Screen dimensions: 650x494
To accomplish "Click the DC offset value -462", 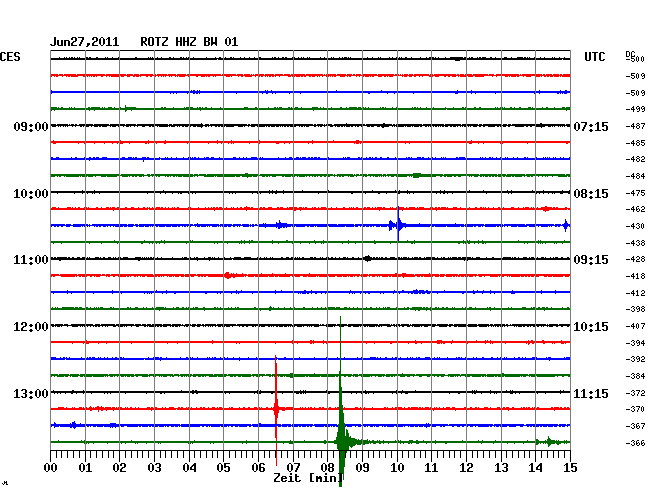I will pyautogui.click(x=635, y=209).
